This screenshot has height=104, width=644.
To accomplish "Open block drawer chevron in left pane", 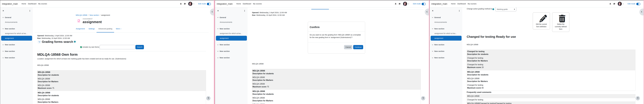I will click(x=212, y=12).
